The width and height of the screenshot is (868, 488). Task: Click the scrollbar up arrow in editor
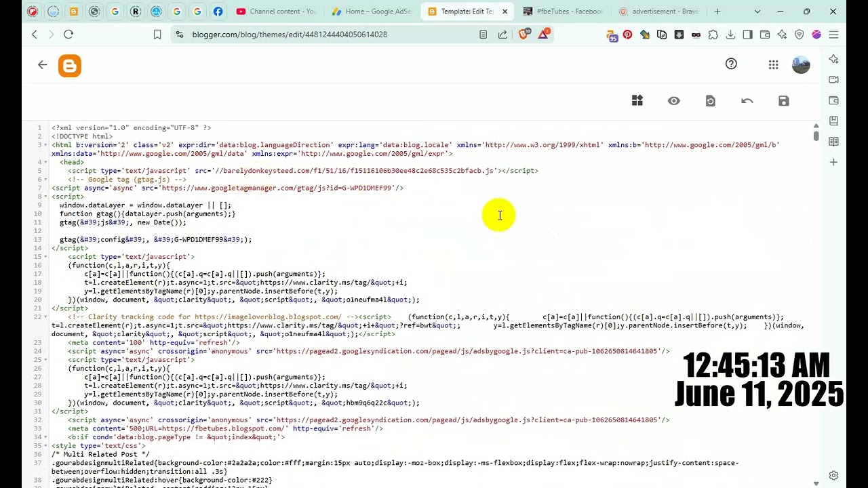point(816,126)
